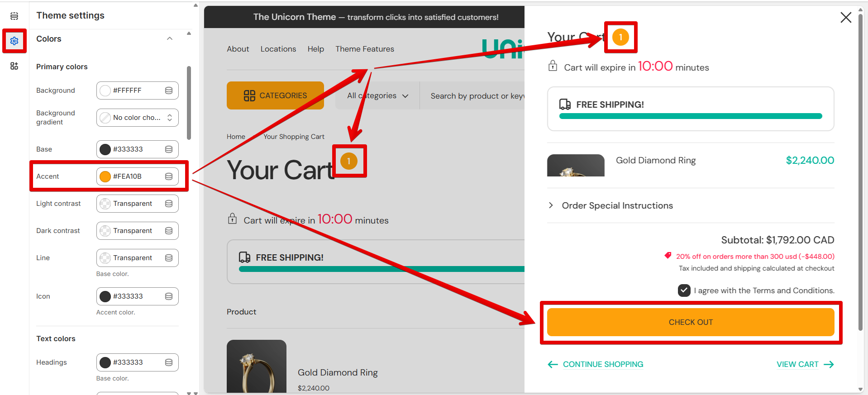Open the Theme Features menu item
The width and height of the screenshot is (868, 395).
(x=364, y=49)
